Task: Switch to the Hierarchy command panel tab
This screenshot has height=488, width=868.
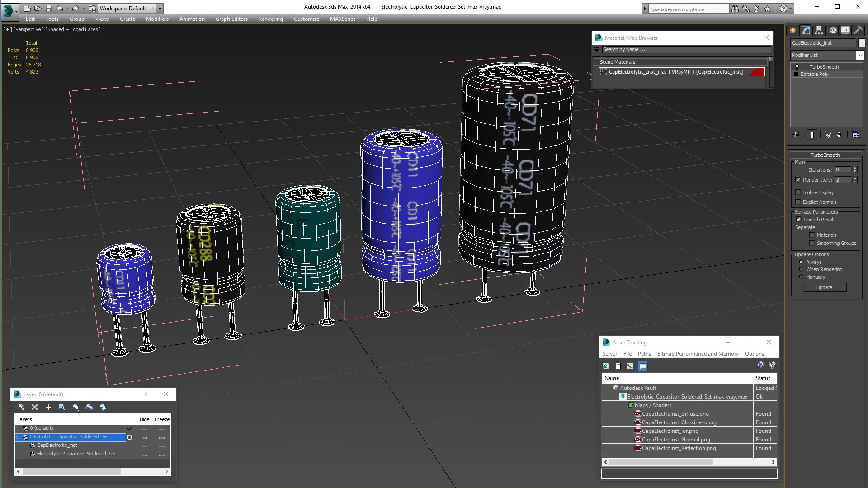Action: [x=819, y=30]
